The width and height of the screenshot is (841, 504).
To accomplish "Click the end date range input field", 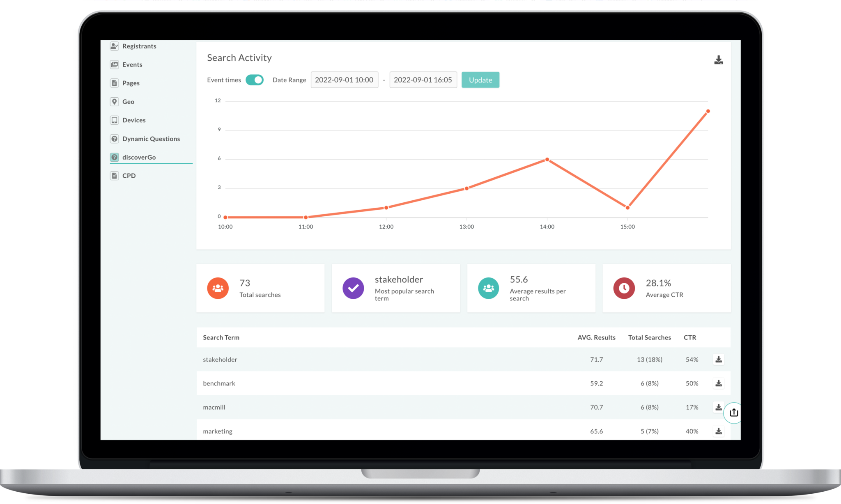I will (x=423, y=80).
